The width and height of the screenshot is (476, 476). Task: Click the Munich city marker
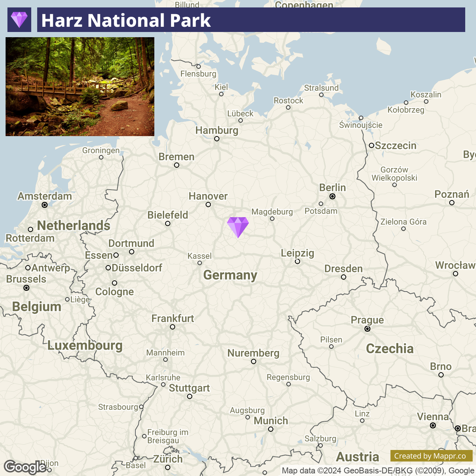[x=271, y=429]
